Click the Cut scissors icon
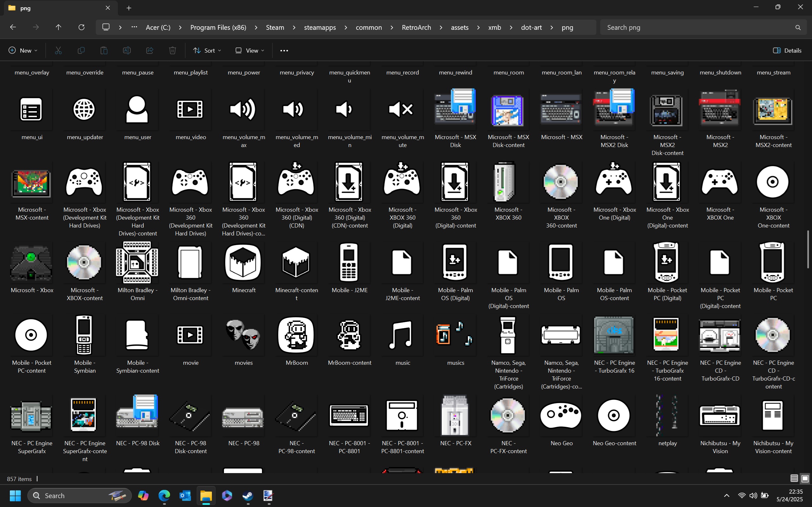Viewport: 812px width, 507px height. point(58,50)
